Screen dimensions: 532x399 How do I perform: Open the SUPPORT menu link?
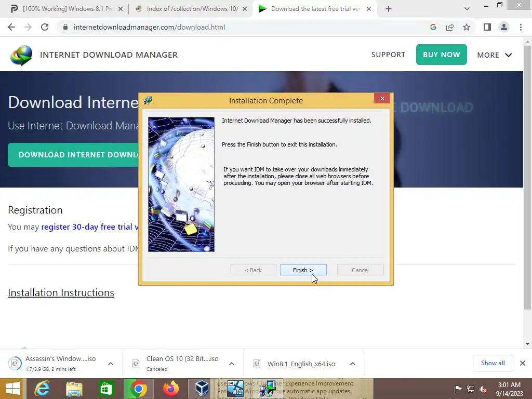tap(388, 55)
